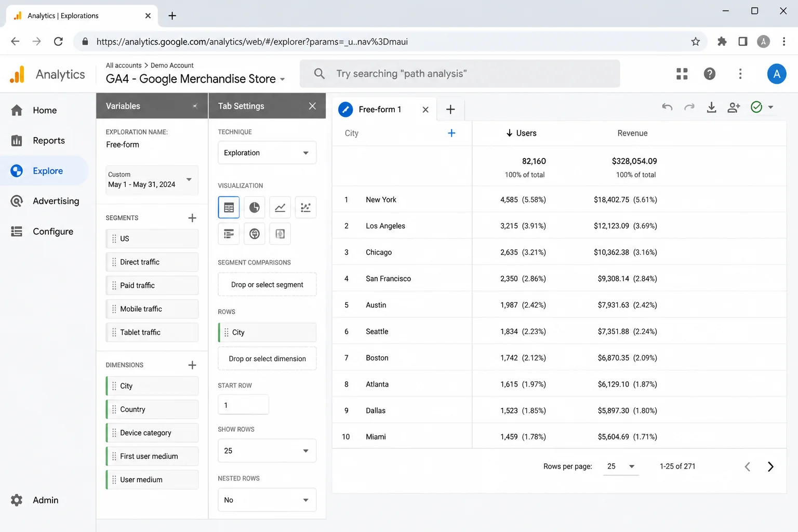Viewport: 798px width, 532px height.
Task: Select the Direct traffic segment
Action: (x=152, y=262)
